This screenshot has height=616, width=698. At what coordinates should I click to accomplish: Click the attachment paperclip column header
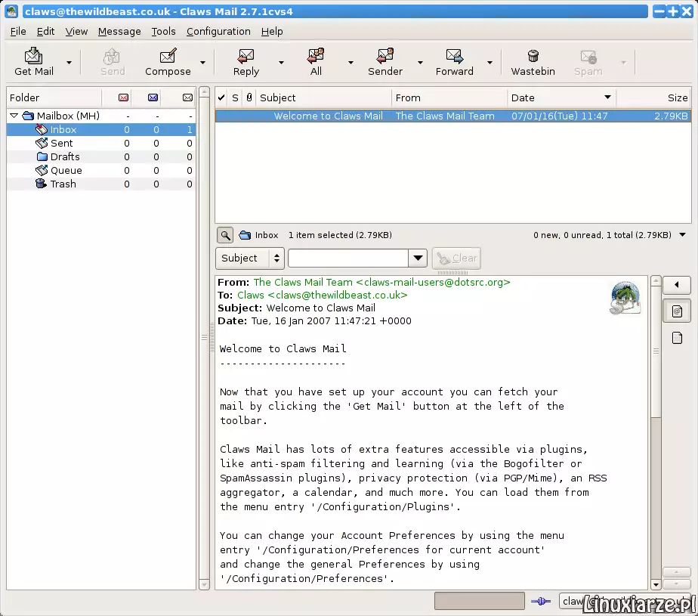(249, 98)
